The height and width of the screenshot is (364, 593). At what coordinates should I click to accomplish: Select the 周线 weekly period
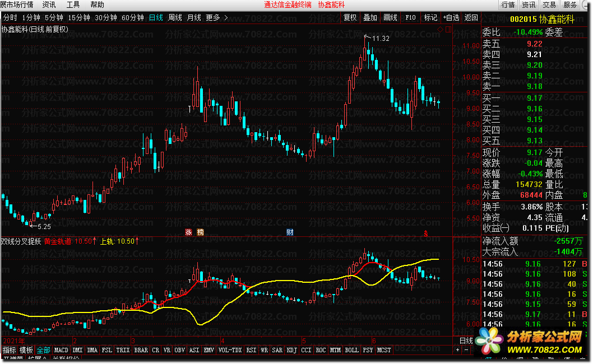pyautogui.click(x=175, y=17)
